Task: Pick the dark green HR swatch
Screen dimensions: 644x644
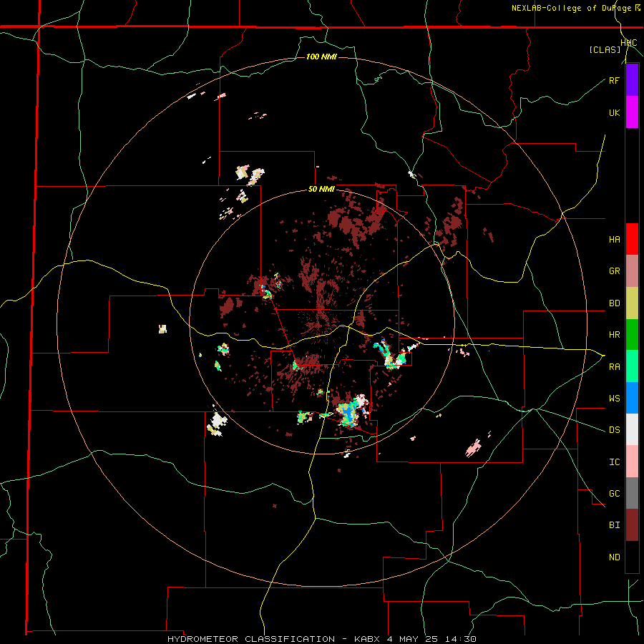Action: click(x=632, y=334)
